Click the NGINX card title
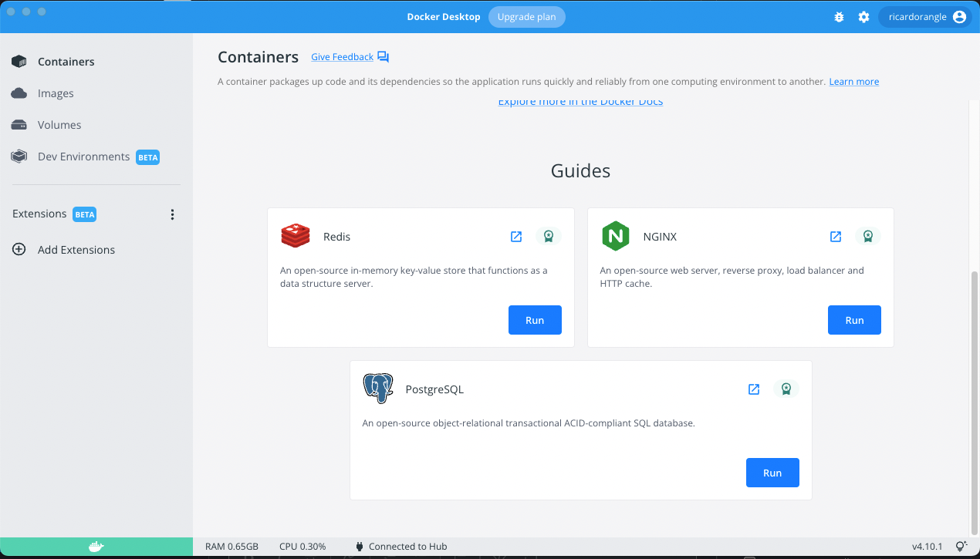Viewport: 980px width, 559px height. [x=660, y=237]
